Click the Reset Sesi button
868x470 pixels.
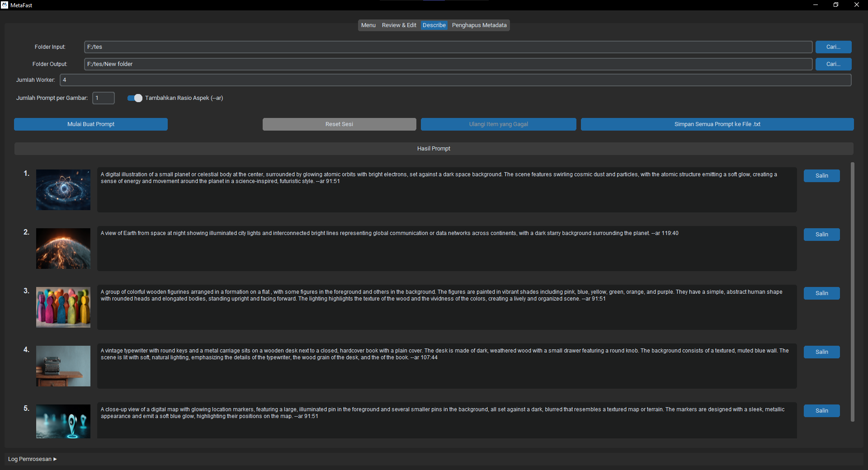pos(339,124)
